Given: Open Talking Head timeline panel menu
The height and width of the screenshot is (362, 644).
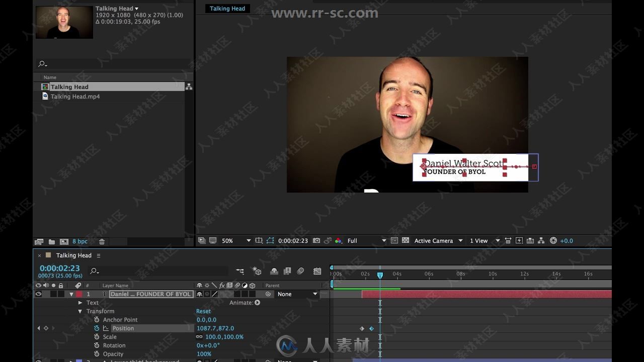Looking at the screenshot, I should pyautogui.click(x=99, y=255).
